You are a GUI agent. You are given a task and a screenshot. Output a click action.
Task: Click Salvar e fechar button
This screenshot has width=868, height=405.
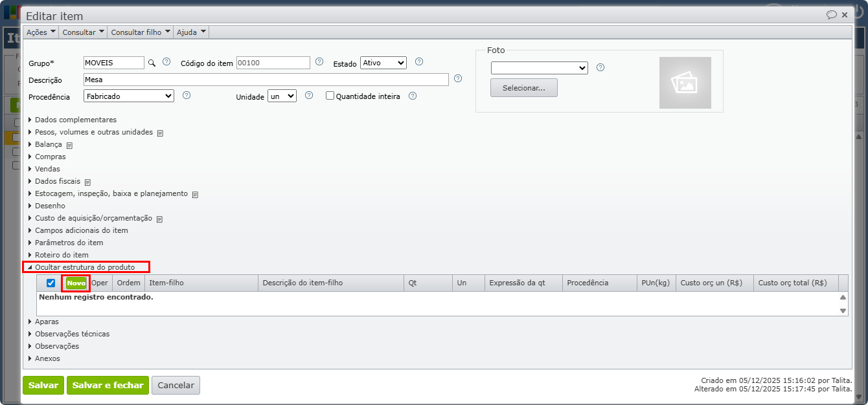tap(108, 385)
